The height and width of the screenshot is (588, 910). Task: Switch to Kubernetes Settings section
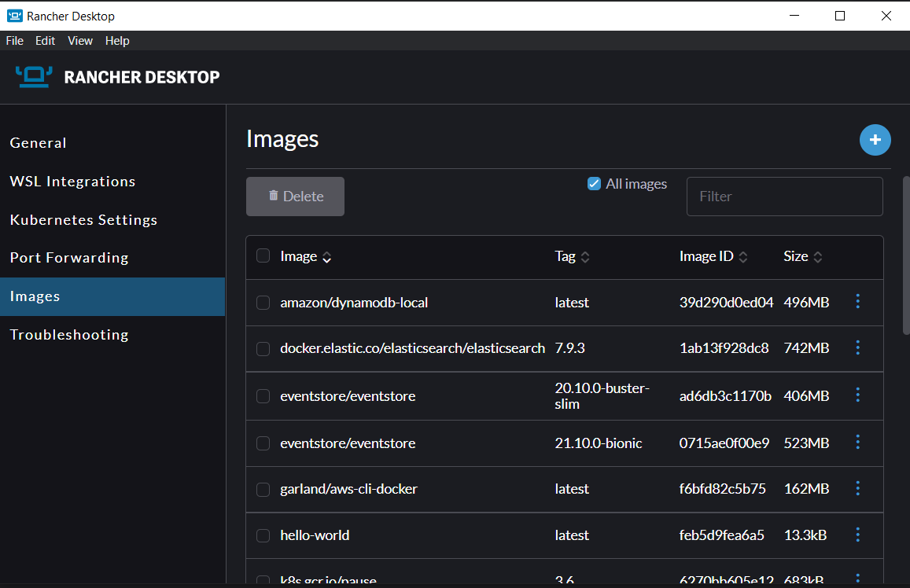coord(83,219)
